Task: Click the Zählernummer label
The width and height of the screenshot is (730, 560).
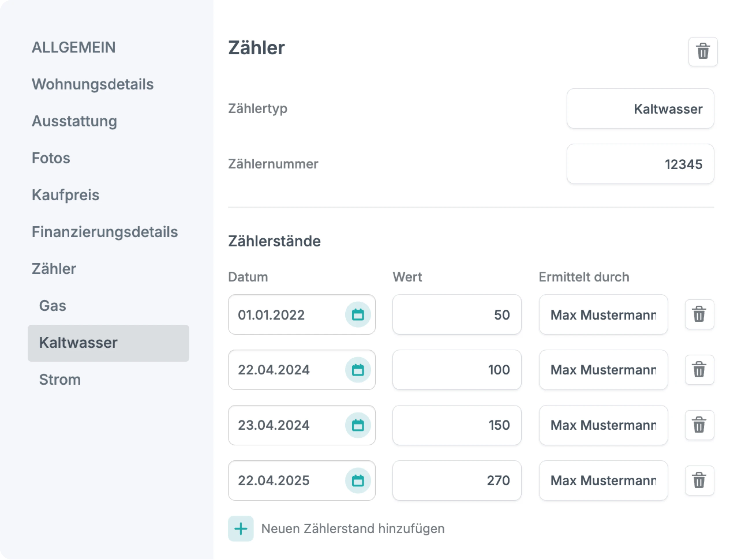Action: pos(273,164)
